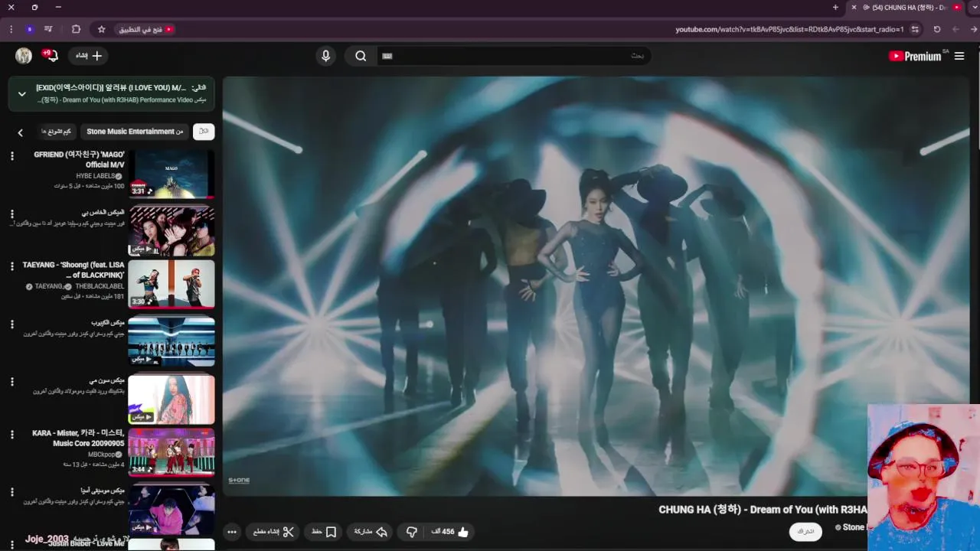Play KARA Mister Music Core thumbnail

[x=171, y=453]
